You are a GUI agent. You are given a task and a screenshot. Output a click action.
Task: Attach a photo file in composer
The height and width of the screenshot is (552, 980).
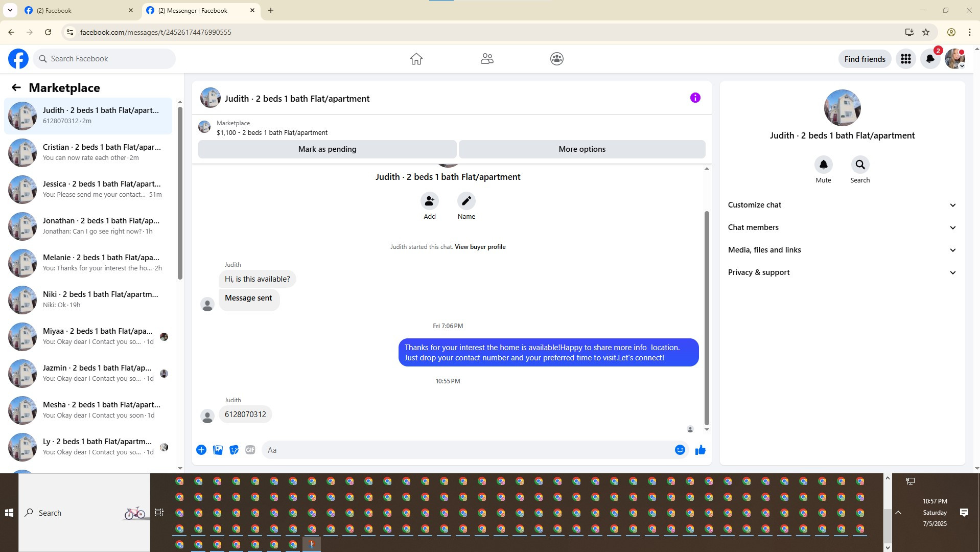coord(218,450)
